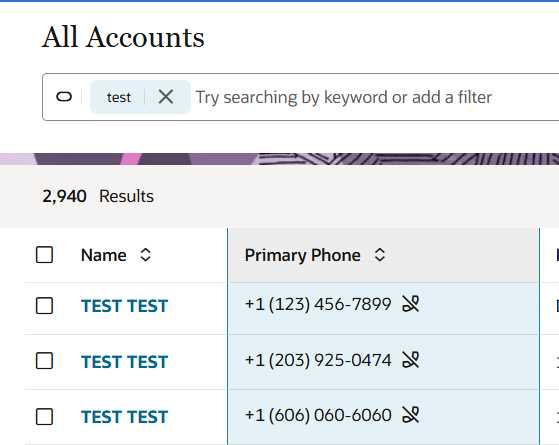Sort accounts by Name column

click(x=145, y=255)
